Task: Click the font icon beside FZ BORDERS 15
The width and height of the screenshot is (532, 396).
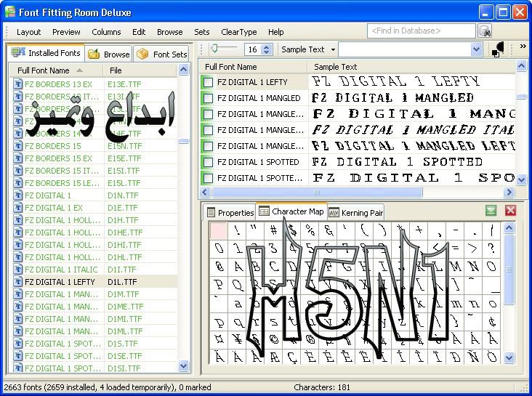Action: pos(18,145)
